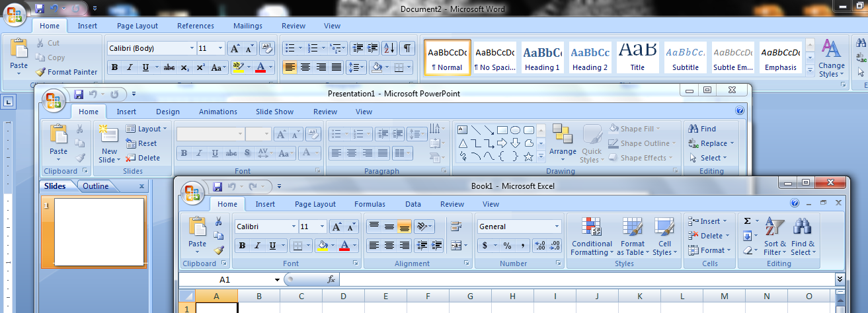Image resolution: width=868 pixels, height=313 pixels.
Task: Toggle Show/Hide paragraph marks in Word
Action: coord(407,48)
